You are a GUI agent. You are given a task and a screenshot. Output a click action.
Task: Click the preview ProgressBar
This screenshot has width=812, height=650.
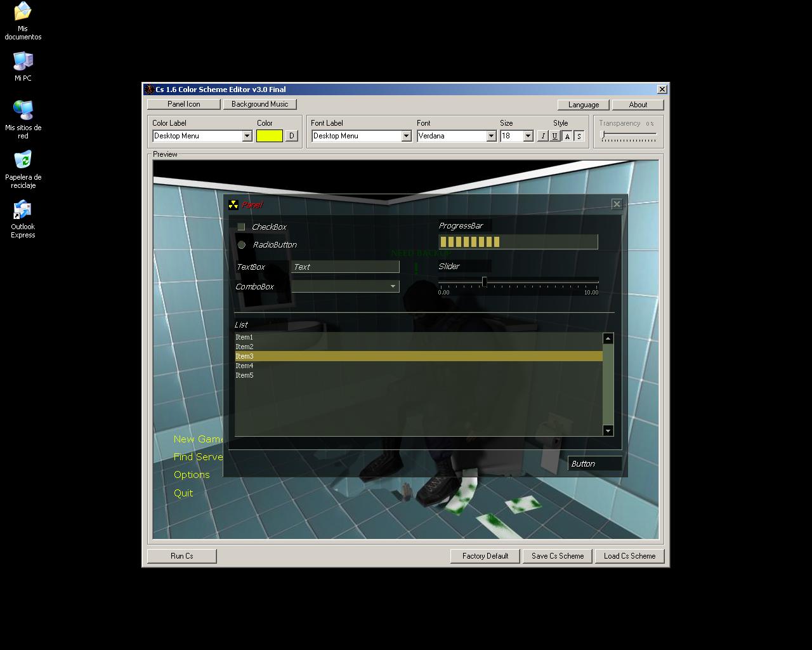pos(518,242)
